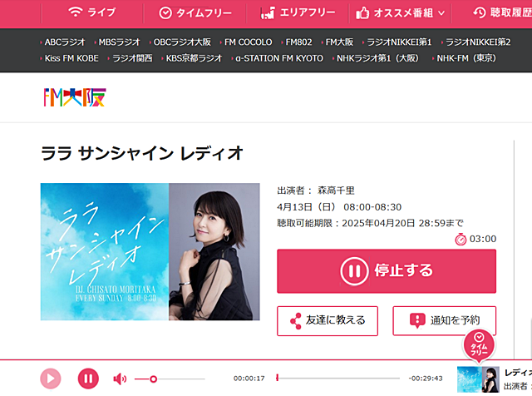The width and height of the screenshot is (532, 396).
Task: Adjust the volume slider handle
Action: pyautogui.click(x=153, y=379)
